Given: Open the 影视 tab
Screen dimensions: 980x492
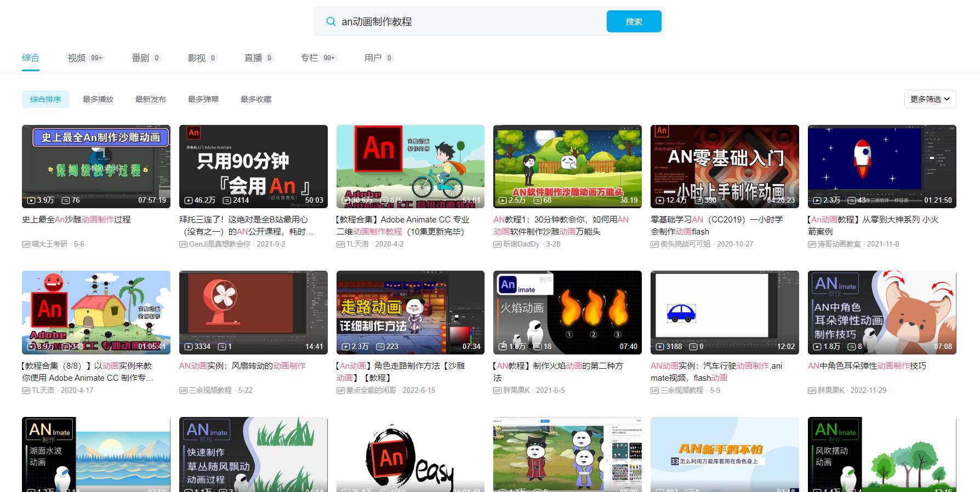Looking at the screenshot, I should click(203, 58).
